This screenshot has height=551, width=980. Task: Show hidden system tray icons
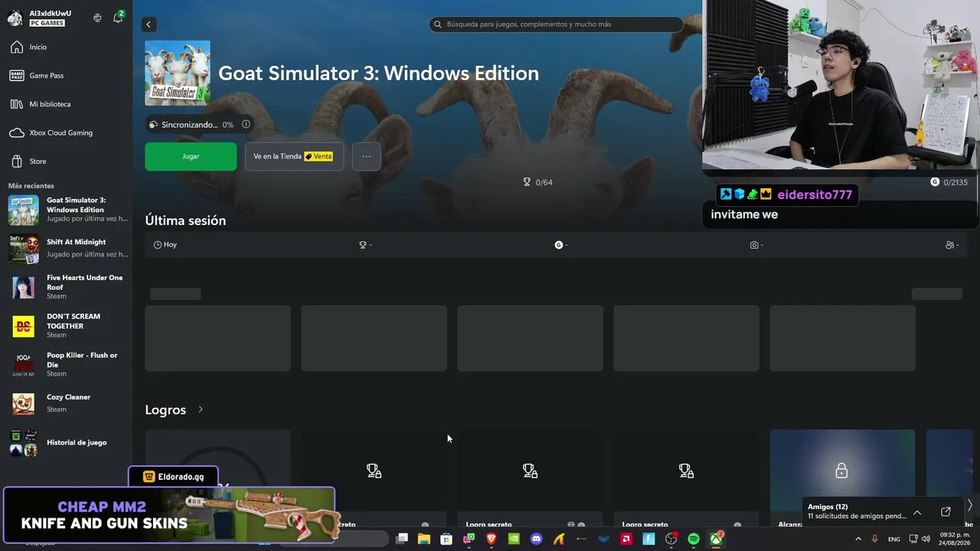tap(858, 540)
